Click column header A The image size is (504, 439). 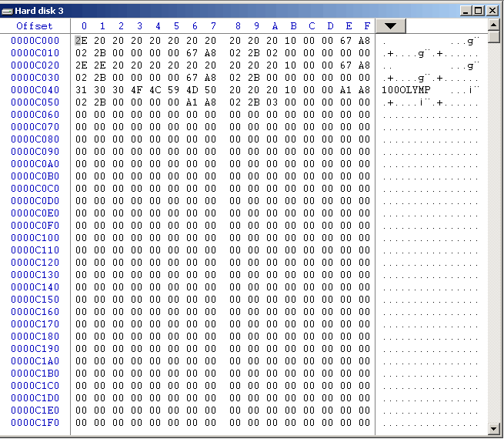[x=275, y=26]
